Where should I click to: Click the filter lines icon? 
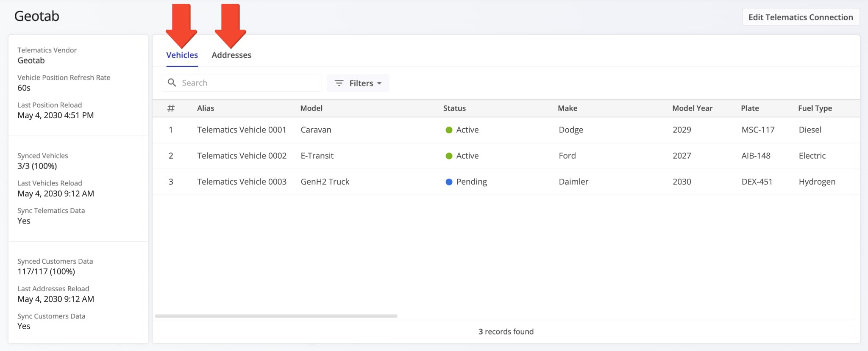coord(339,83)
